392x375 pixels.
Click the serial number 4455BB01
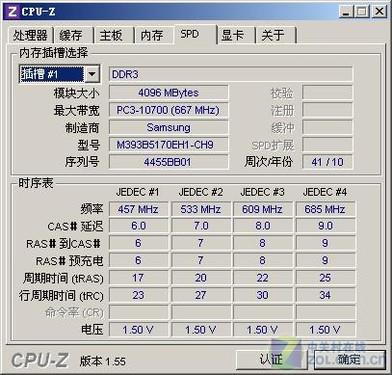(x=169, y=162)
